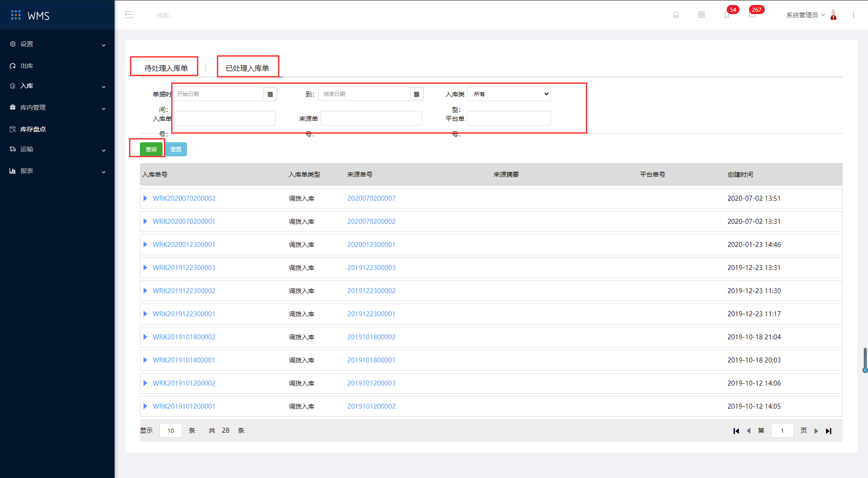Image resolution: width=868 pixels, height=478 pixels.
Task: Open inbound order link WRK2020070200002
Action: tap(184, 198)
